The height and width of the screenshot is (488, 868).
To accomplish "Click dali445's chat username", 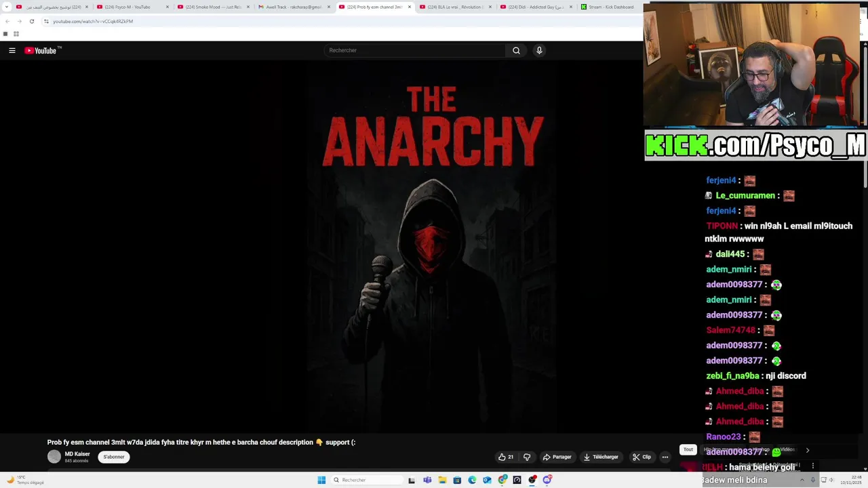I will pyautogui.click(x=730, y=254).
